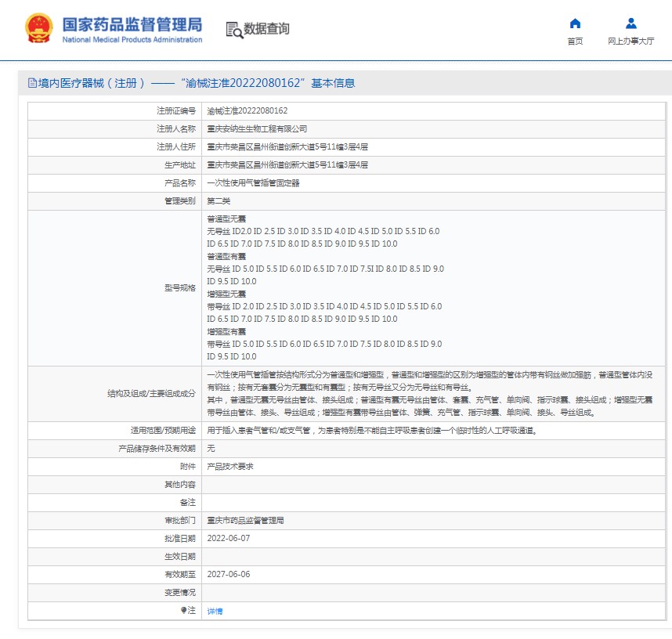Open the 数据查询 search icon
Image resolution: width=672 pixels, height=639 pixels.
234,30
